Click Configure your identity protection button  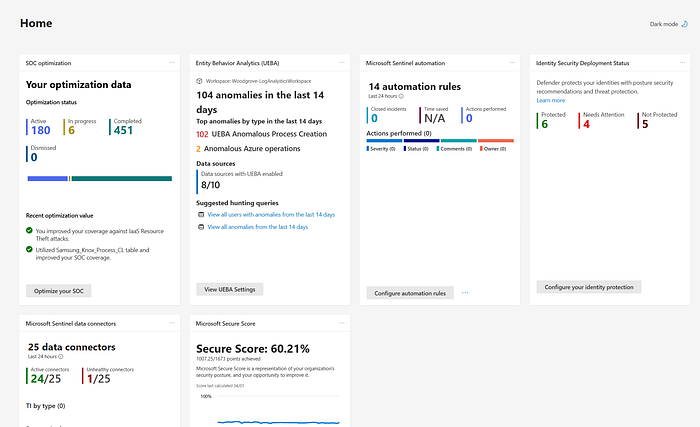pos(589,287)
